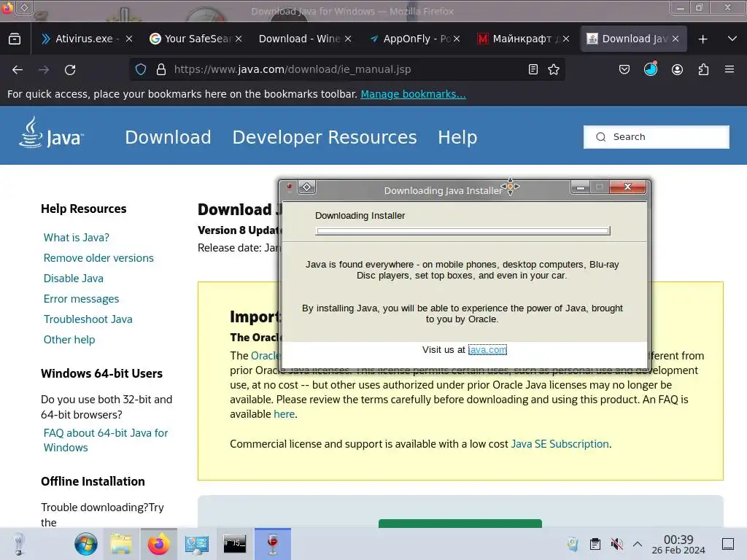The width and height of the screenshot is (747, 560).
Task: Open the Other help link
Action: click(69, 340)
